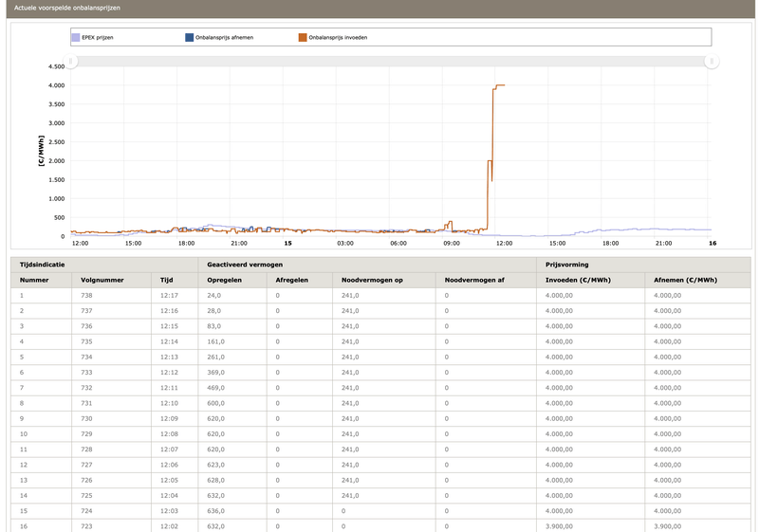
Task: Select time cell 12:11
Action: coord(169,388)
